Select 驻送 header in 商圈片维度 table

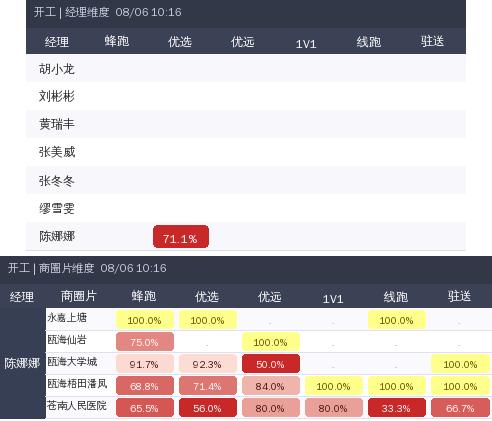click(x=459, y=296)
